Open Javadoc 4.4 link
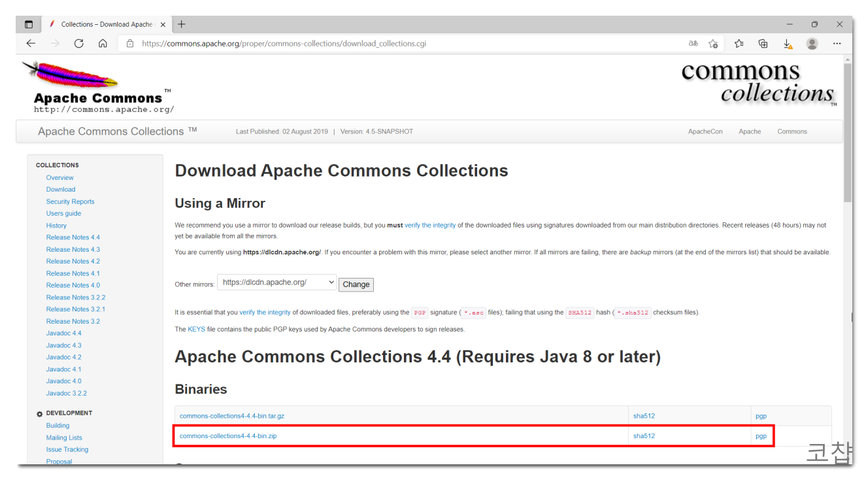 coord(63,333)
